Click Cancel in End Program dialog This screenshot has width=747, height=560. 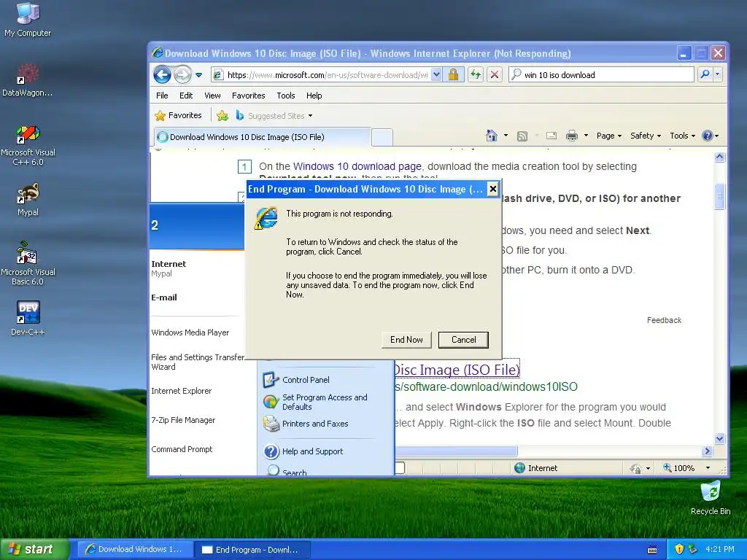click(463, 340)
